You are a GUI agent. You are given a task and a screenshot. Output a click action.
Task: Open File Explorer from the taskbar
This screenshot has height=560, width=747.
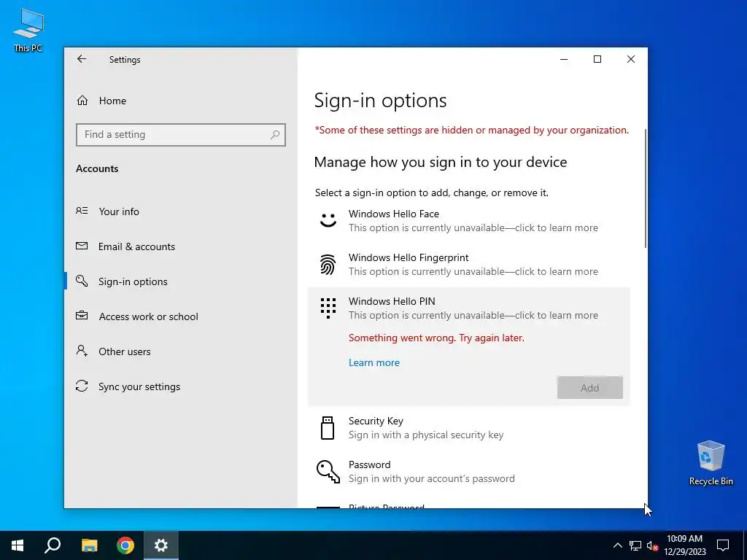(89, 545)
